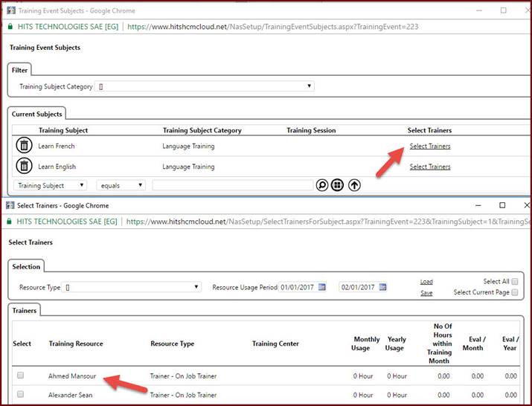The width and height of the screenshot is (532, 406).
Task: Click trash icon beside Learn English
Action: tap(24, 167)
